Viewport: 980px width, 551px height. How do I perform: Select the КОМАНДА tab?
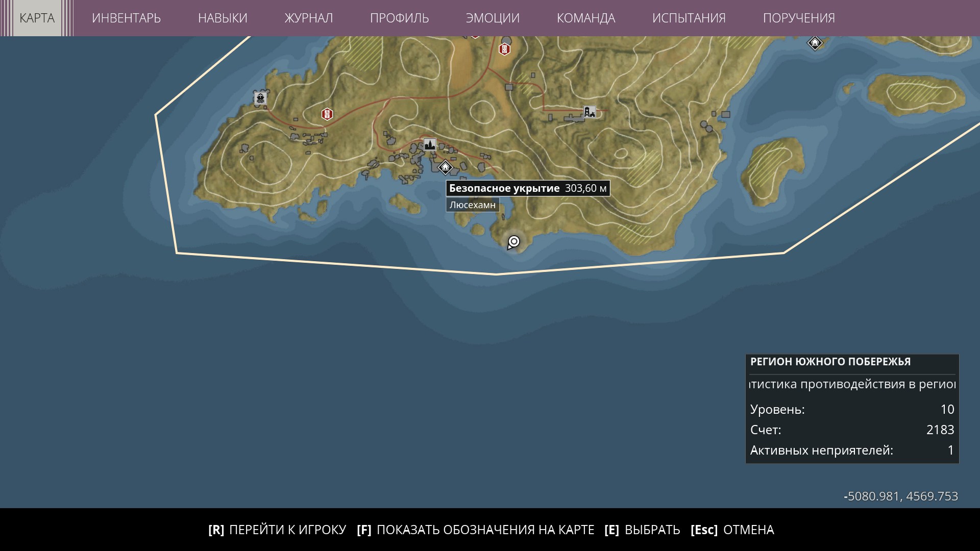(586, 18)
